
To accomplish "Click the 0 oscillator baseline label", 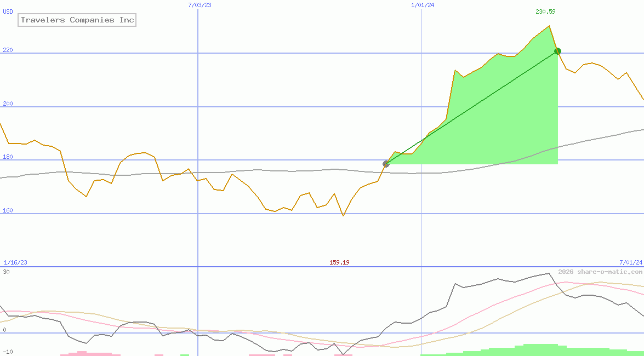I will 4,330.
